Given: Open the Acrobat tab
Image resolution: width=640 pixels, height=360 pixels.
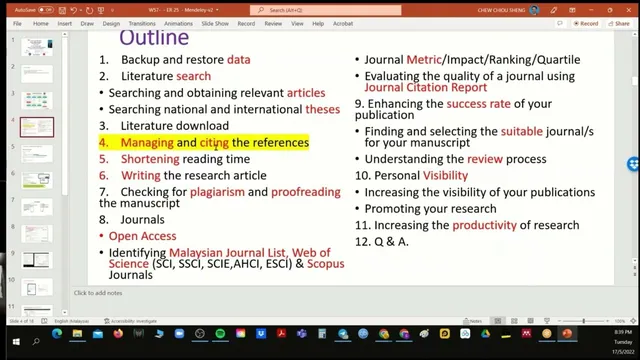Looking at the screenshot, I should [x=343, y=24].
